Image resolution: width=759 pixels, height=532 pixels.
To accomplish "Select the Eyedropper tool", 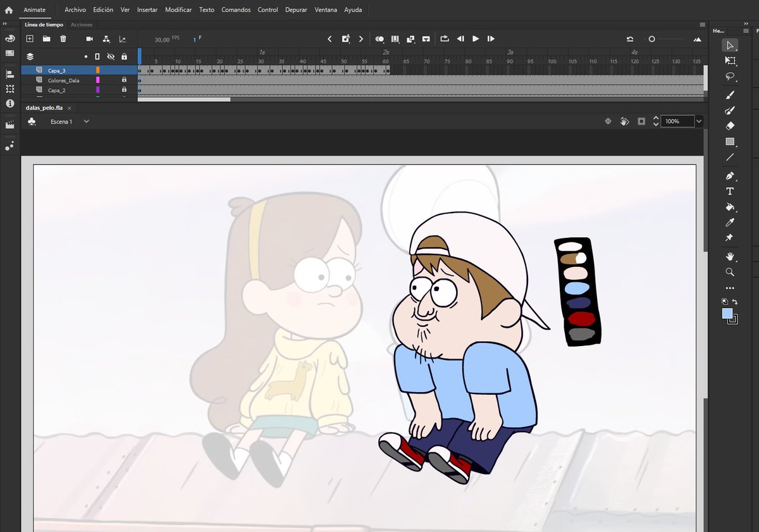I will pos(730,223).
